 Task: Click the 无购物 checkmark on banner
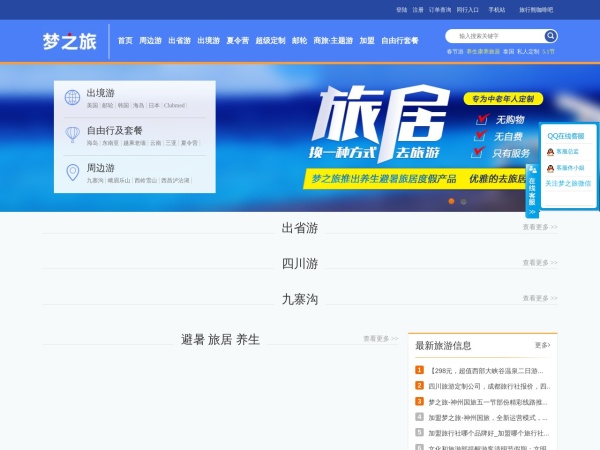[x=481, y=120]
